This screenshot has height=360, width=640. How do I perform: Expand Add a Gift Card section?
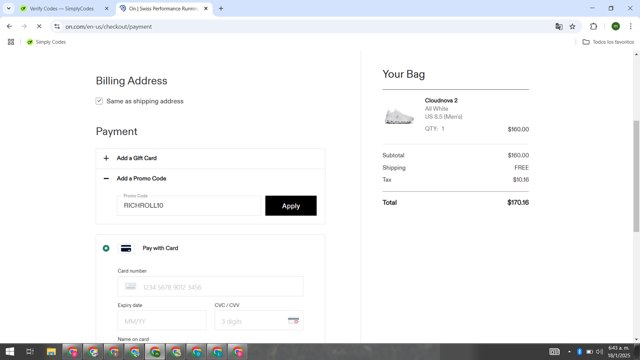[210, 158]
